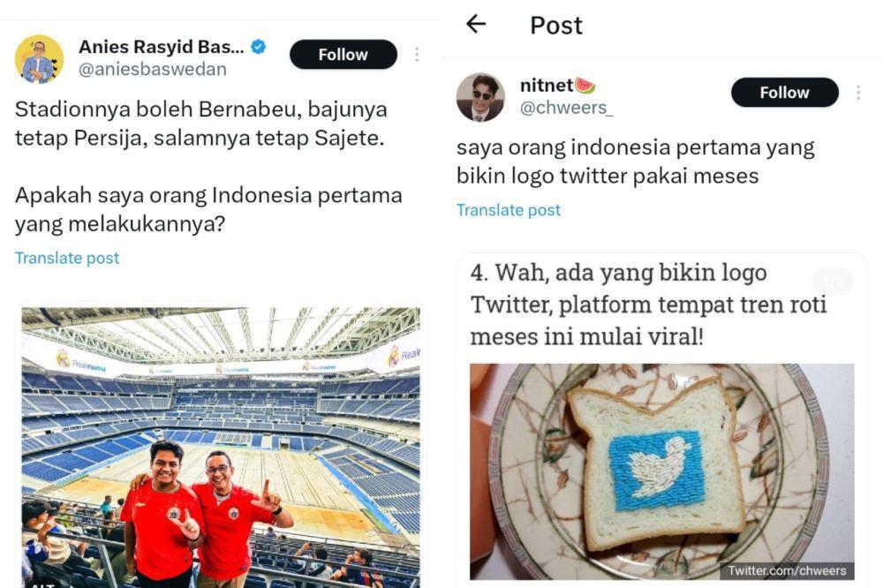Open the three-dot menu on Anies's post
This screenshot has width=883, height=588.
pos(417,55)
